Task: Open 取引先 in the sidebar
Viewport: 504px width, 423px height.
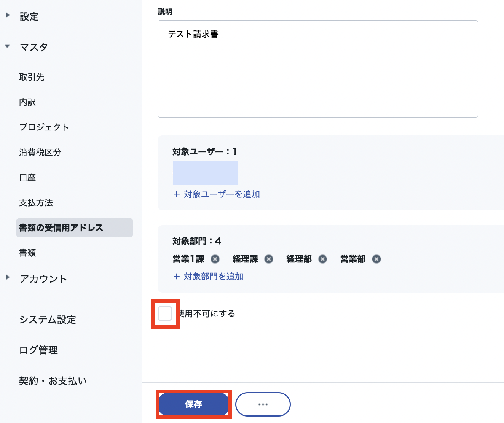Action: pyautogui.click(x=32, y=77)
